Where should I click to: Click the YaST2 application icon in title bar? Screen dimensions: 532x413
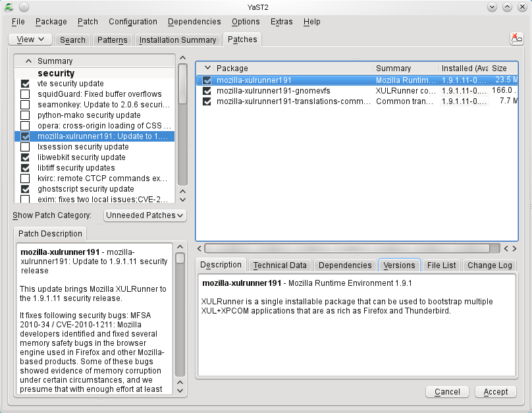(9, 7)
